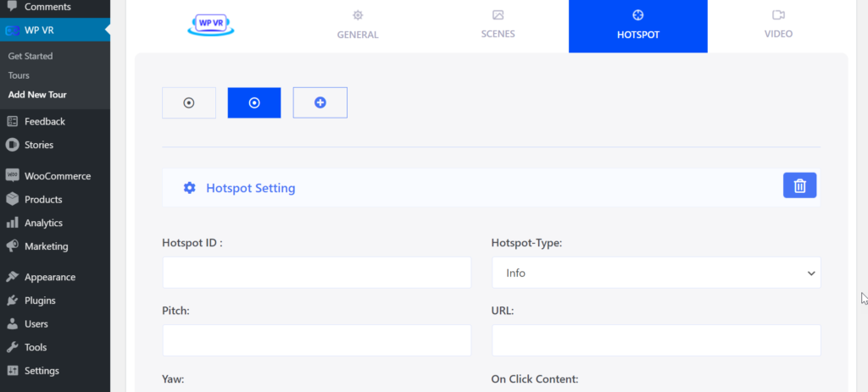Image resolution: width=868 pixels, height=392 pixels.
Task: Select the Hotspot tab
Action: (x=637, y=26)
